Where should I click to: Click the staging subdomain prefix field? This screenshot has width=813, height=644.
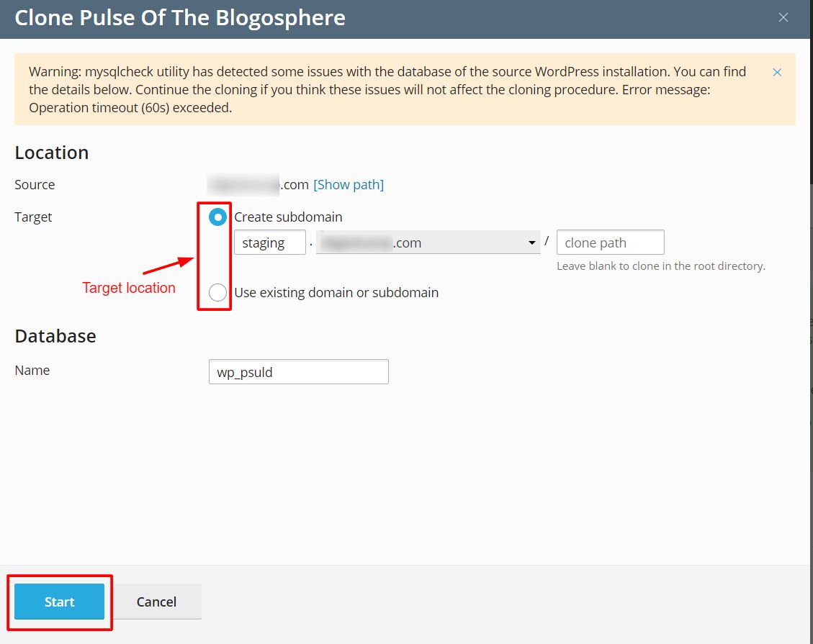pos(269,242)
